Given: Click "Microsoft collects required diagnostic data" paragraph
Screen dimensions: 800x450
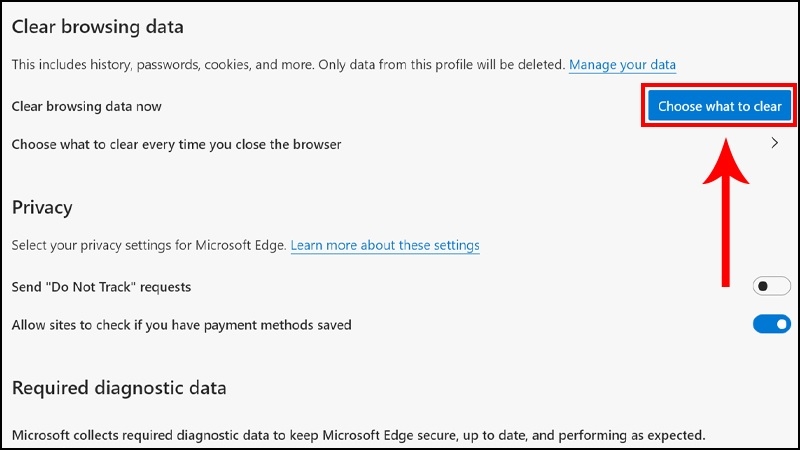Looking at the screenshot, I should [358, 435].
